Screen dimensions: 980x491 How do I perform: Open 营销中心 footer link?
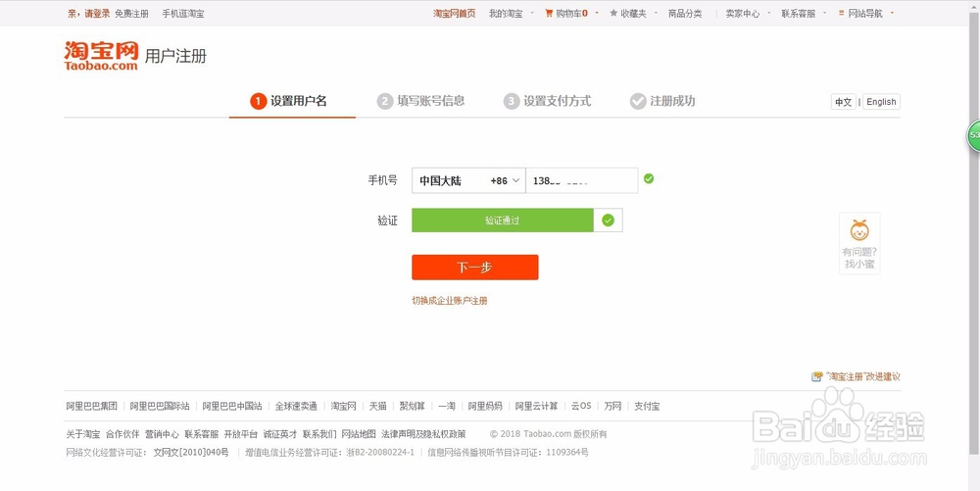pos(162,434)
